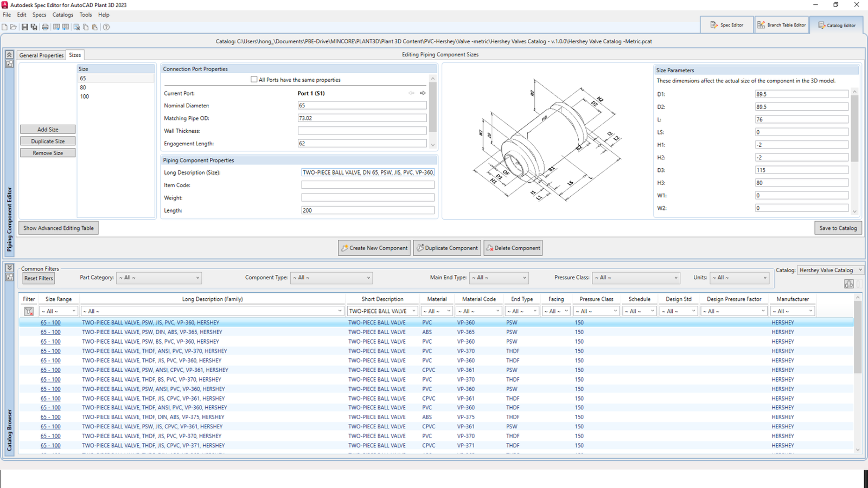Click the Print toolbar icon
The height and width of the screenshot is (488, 868).
[45, 27]
